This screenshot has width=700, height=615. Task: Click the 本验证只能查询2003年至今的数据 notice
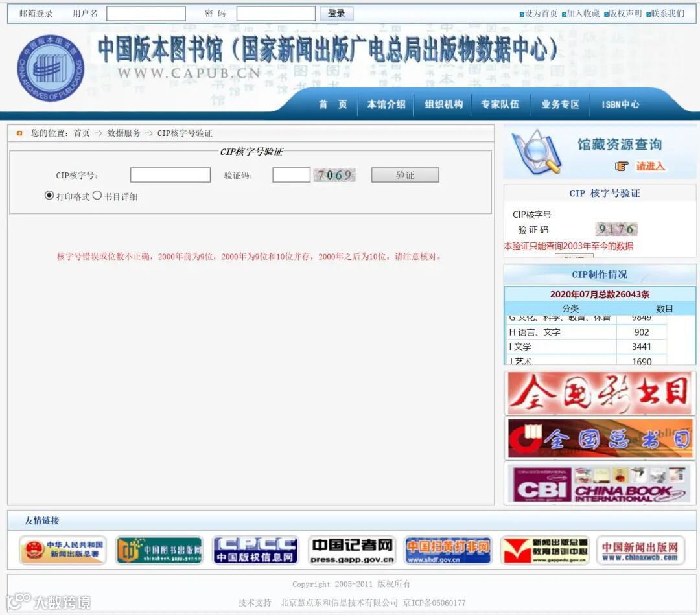pyautogui.click(x=568, y=246)
